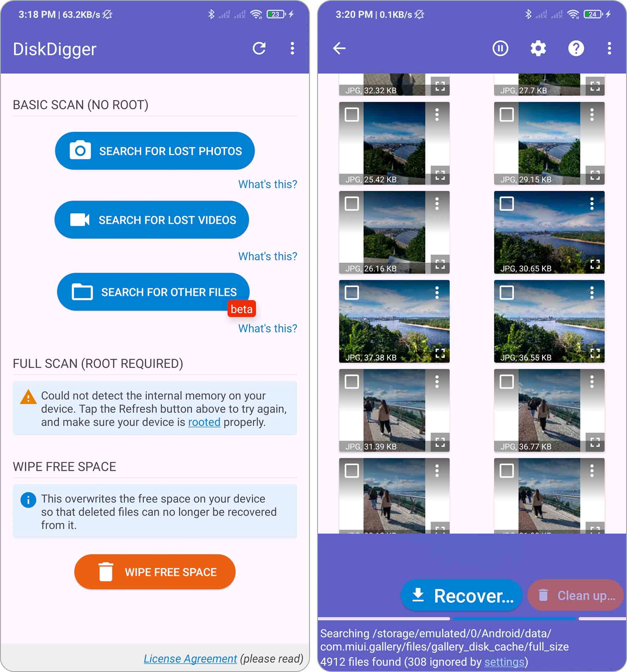The image size is (627, 672).
Task: Go back using the arrow on results screen
Action: point(340,48)
